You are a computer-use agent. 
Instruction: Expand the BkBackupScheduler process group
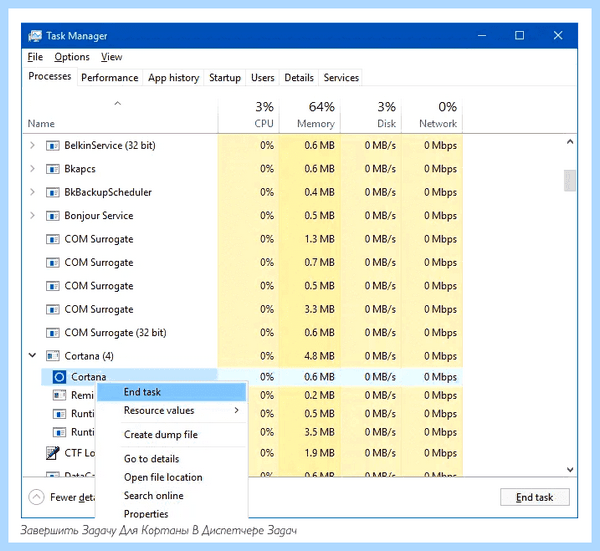pyautogui.click(x=33, y=192)
